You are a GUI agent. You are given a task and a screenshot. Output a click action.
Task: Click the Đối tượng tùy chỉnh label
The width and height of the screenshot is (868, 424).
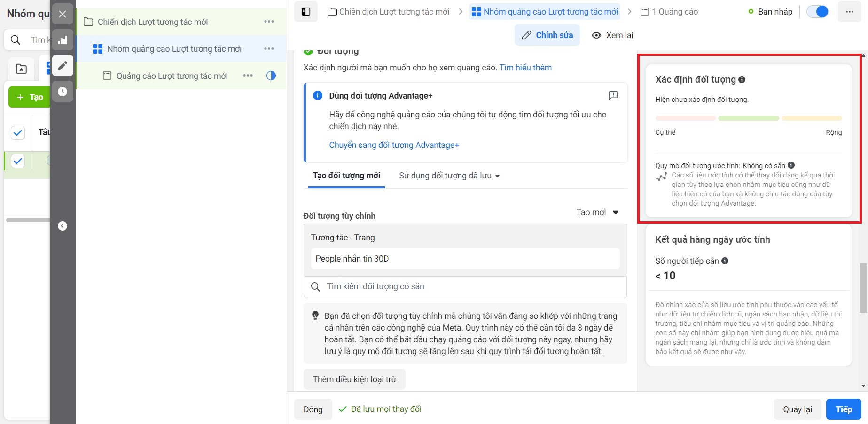pyautogui.click(x=339, y=216)
